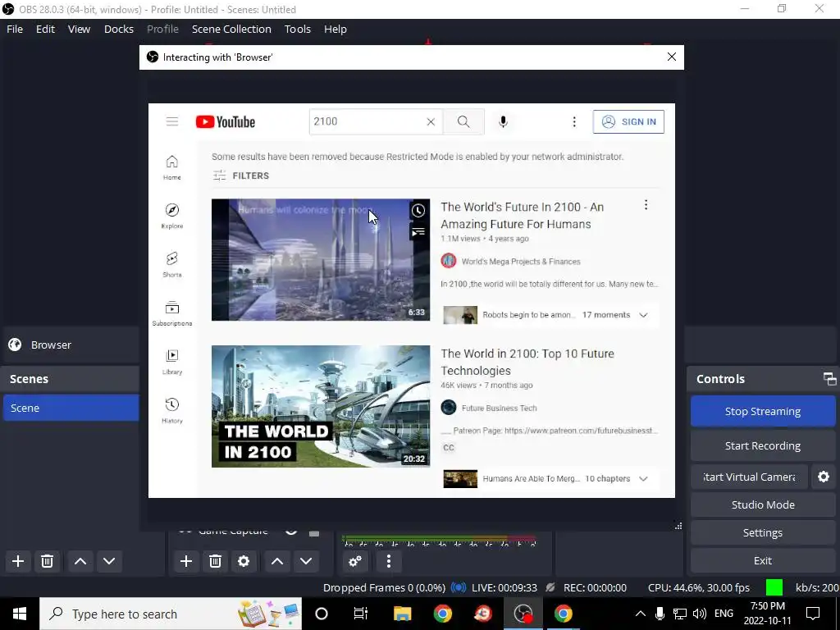Toggle Game Capture source visibility eye

pyautogui.click(x=291, y=532)
